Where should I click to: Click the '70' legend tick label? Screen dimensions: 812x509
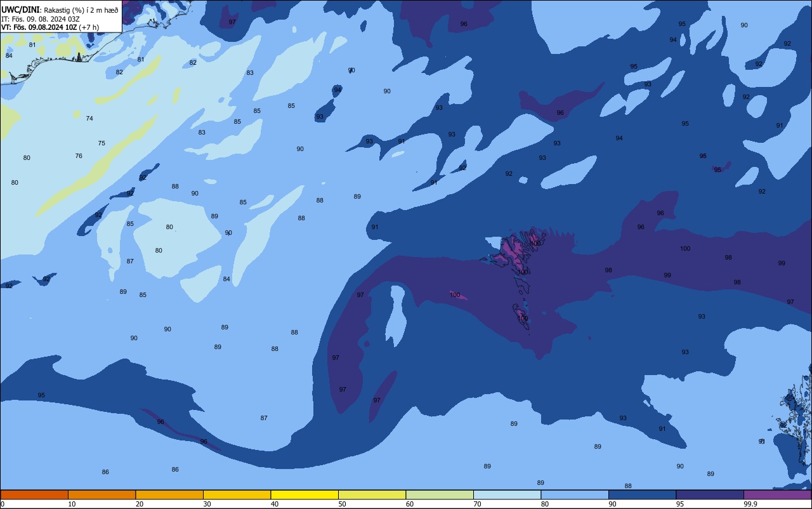(x=477, y=504)
